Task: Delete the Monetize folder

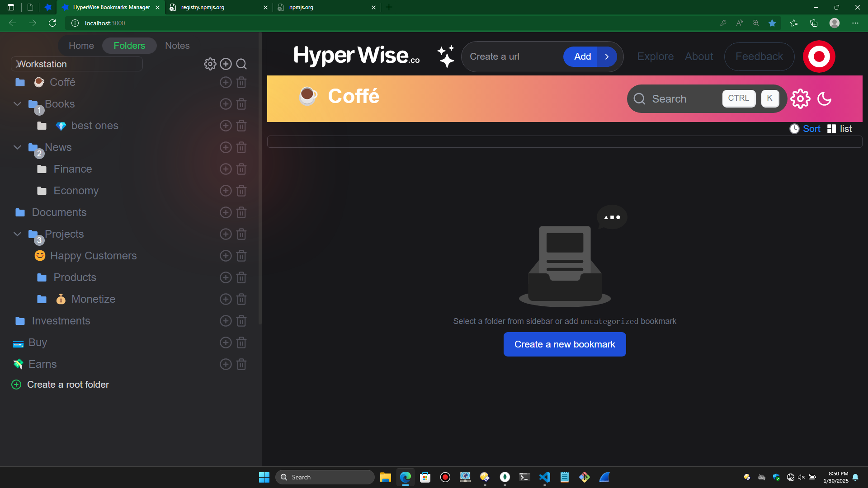Action: pyautogui.click(x=241, y=299)
